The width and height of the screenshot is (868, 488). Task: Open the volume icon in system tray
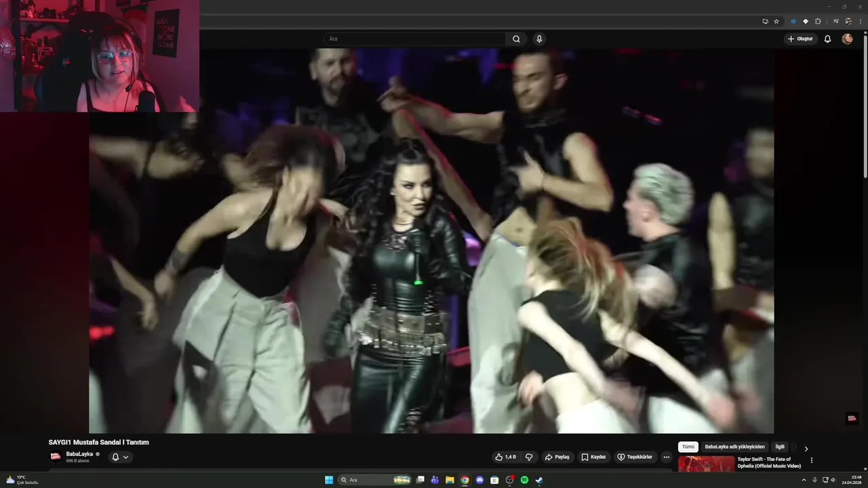point(833,480)
